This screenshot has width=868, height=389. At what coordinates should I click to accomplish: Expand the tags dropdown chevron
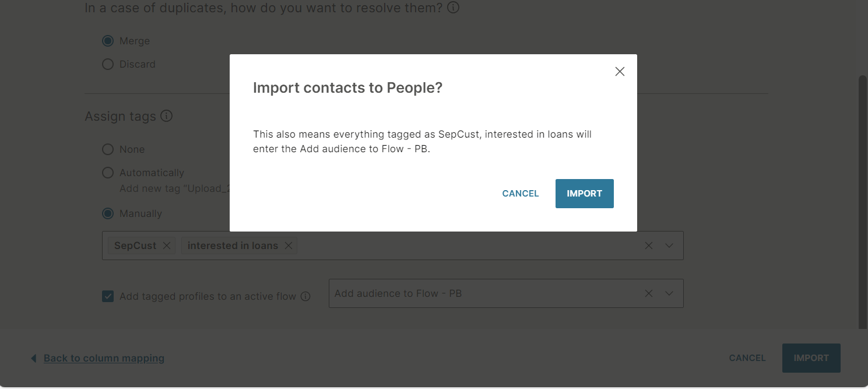669,246
